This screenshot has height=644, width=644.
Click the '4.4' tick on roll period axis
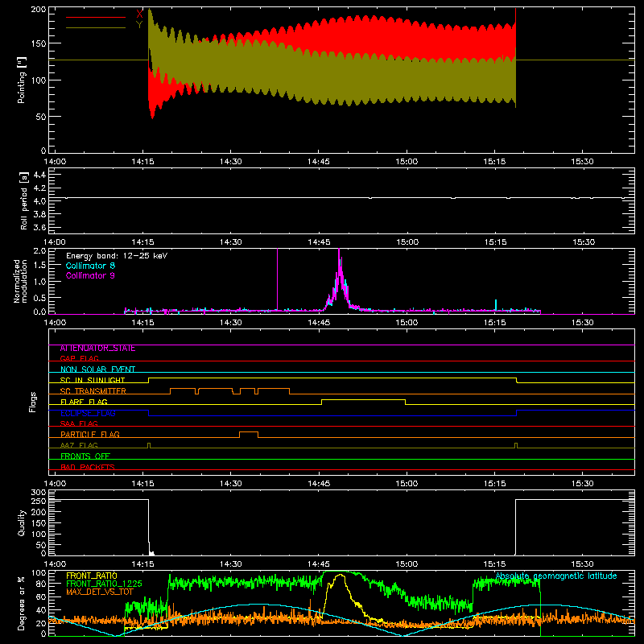tap(39, 175)
